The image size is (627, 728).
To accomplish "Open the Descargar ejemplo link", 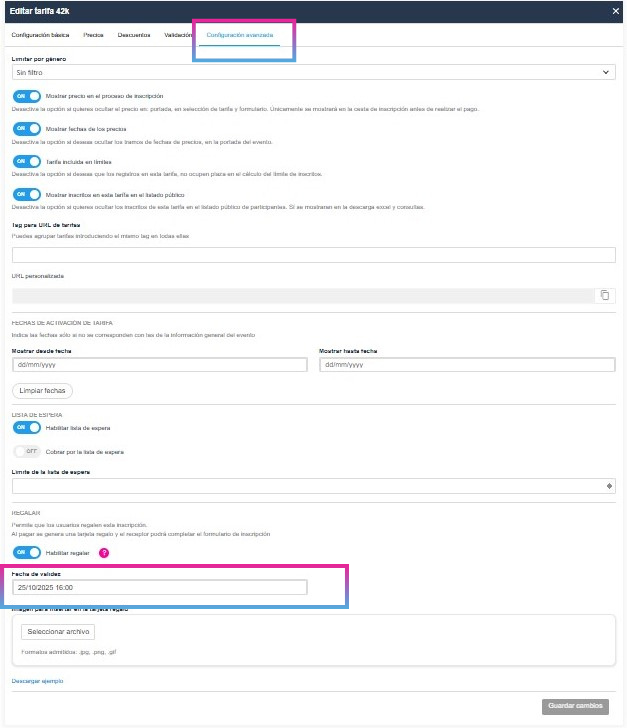I will pyautogui.click(x=37, y=681).
